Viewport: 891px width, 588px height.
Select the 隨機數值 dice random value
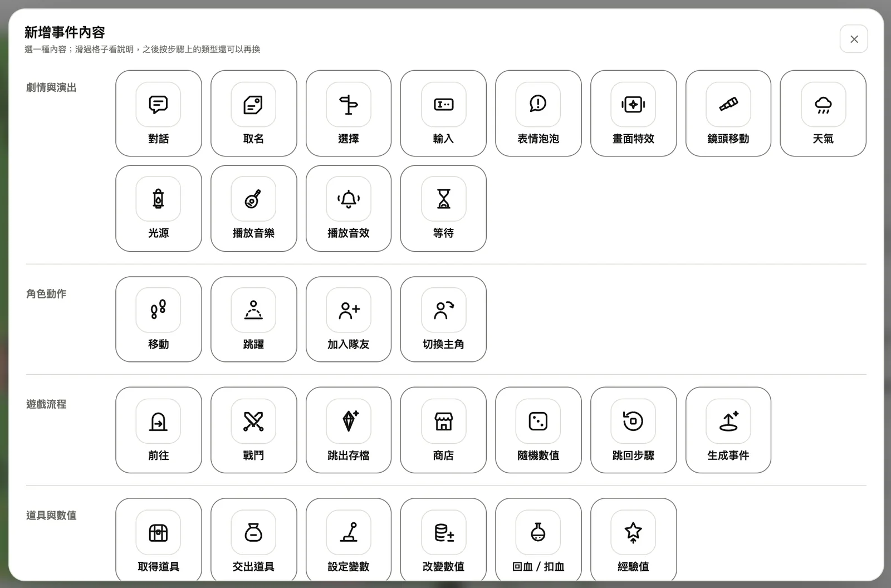click(538, 430)
